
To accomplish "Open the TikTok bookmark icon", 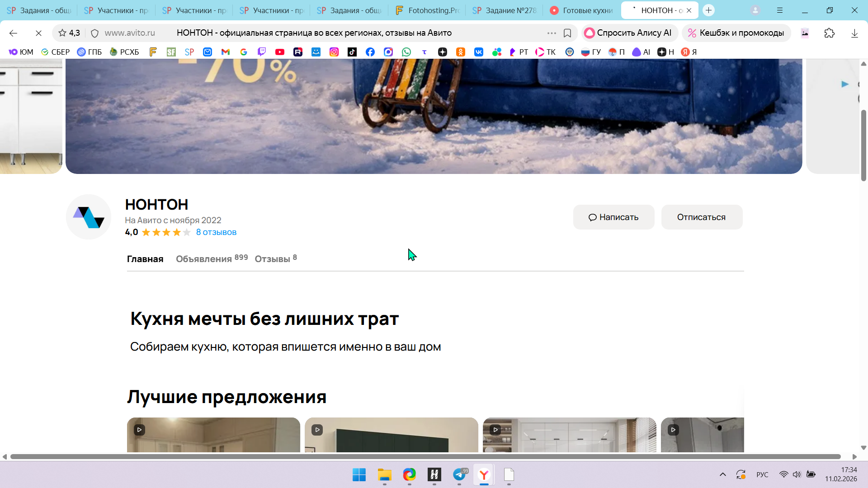I will coord(352,52).
